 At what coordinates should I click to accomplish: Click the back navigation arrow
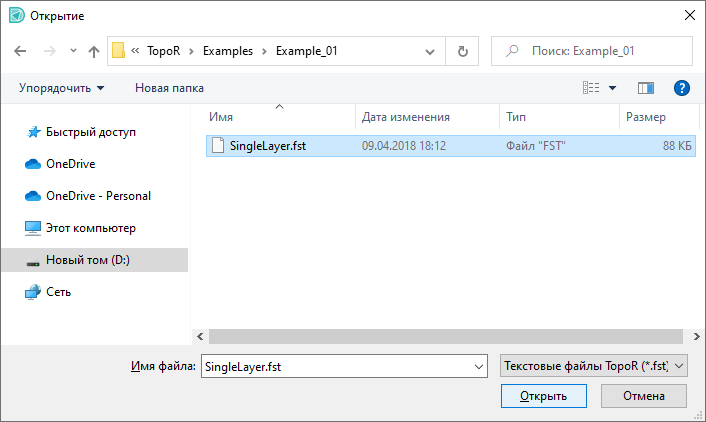20,51
